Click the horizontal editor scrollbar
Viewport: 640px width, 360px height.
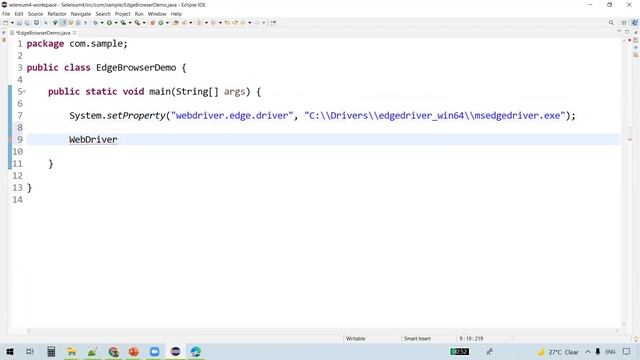pos(324,331)
